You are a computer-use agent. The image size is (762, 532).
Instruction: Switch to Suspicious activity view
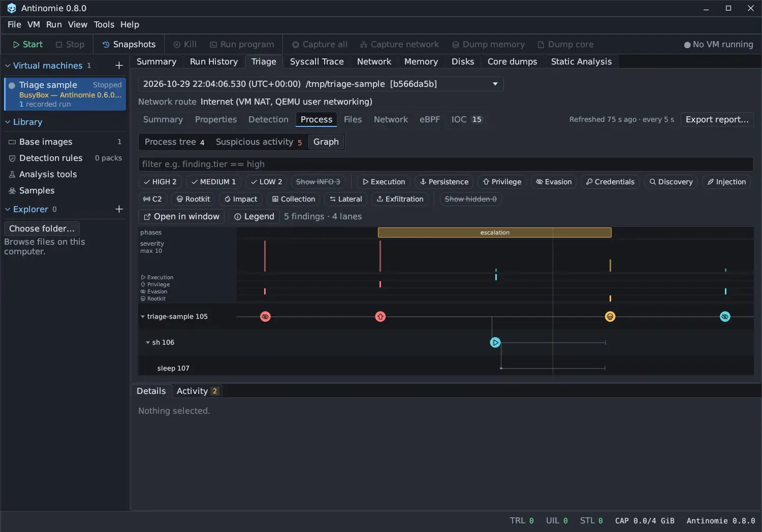tap(259, 142)
